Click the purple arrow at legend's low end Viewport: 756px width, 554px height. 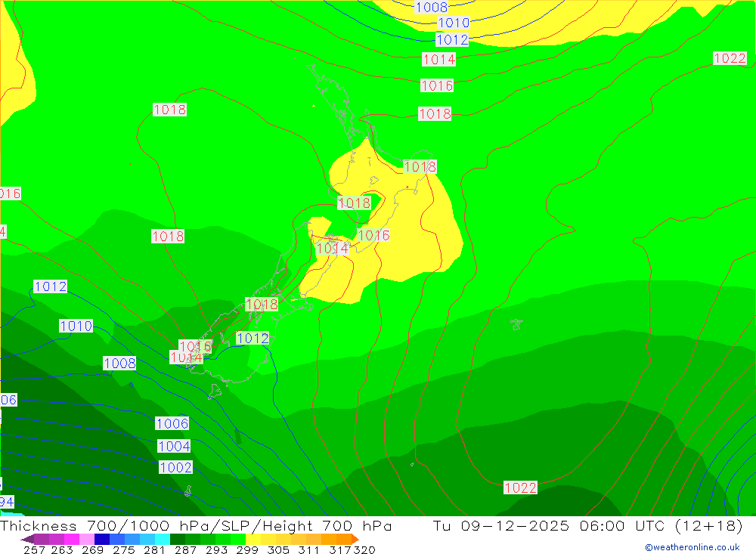pos(27,539)
